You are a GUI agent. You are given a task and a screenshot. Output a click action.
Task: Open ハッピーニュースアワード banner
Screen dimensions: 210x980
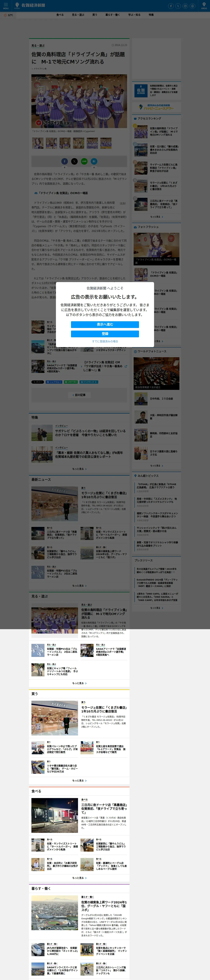point(156,107)
